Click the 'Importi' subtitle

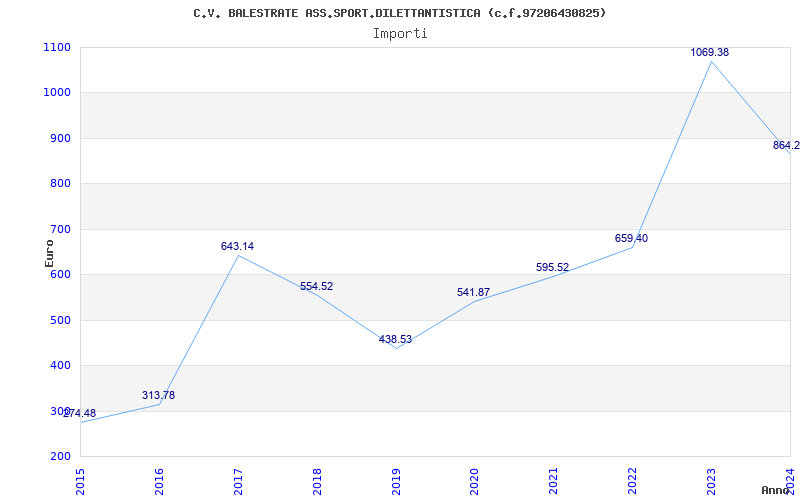coord(400,34)
